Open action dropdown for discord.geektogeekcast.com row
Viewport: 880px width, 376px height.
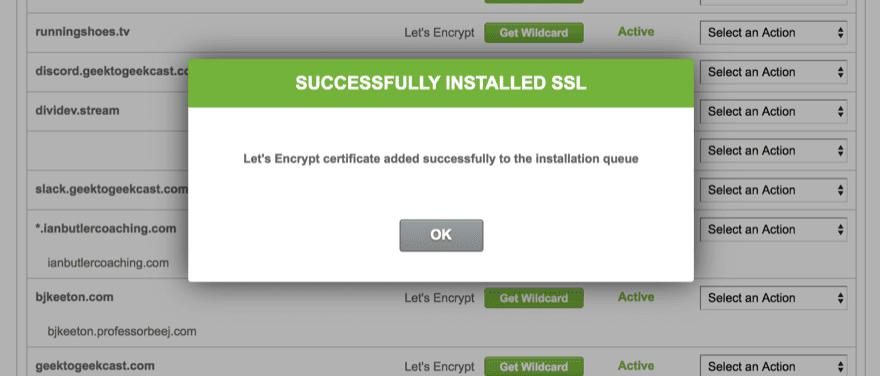pos(773,72)
